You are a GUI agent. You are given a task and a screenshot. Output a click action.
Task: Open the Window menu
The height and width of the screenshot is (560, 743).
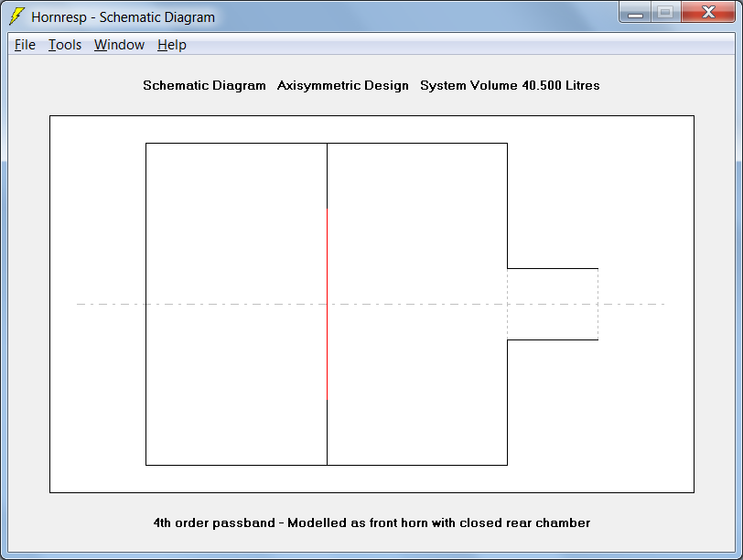coord(119,45)
